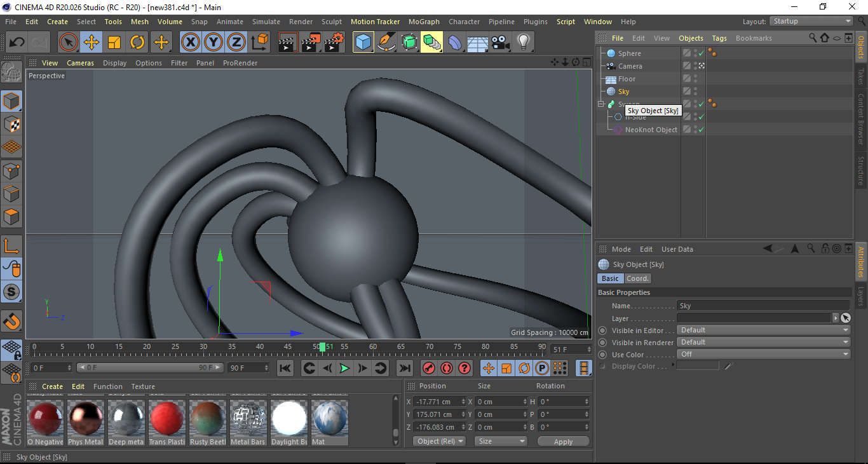
Task: Toggle Sphere object enabled checkmark
Action: pos(701,53)
